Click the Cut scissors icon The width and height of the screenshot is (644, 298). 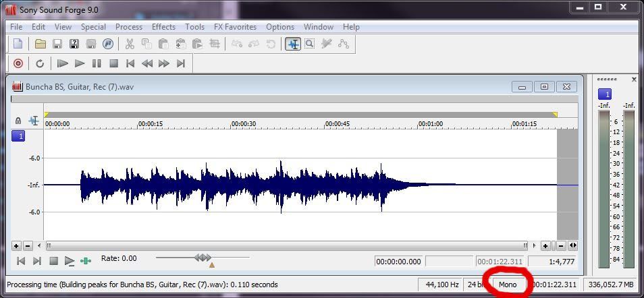(x=129, y=44)
